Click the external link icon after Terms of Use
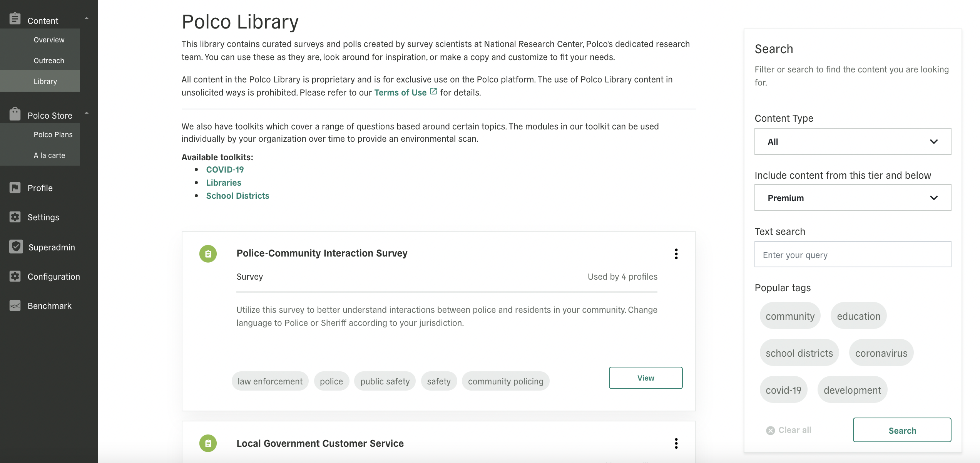Viewport: 980px width, 463px height. click(x=433, y=92)
